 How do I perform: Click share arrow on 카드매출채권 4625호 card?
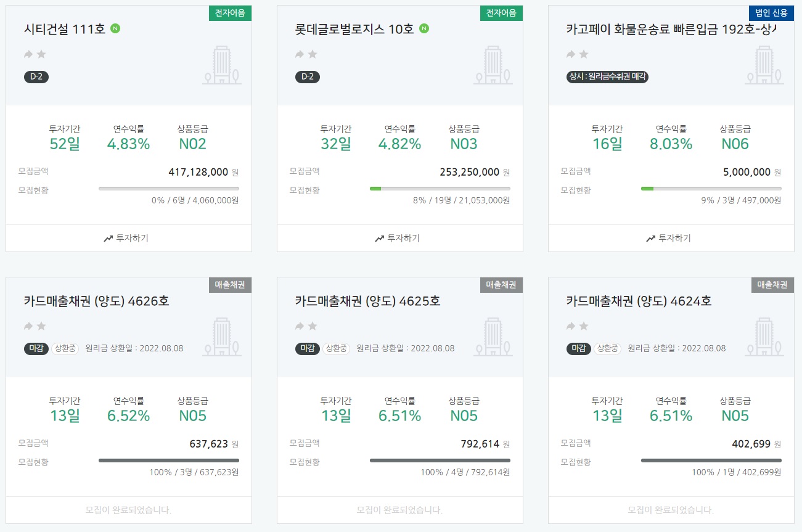click(300, 326)
